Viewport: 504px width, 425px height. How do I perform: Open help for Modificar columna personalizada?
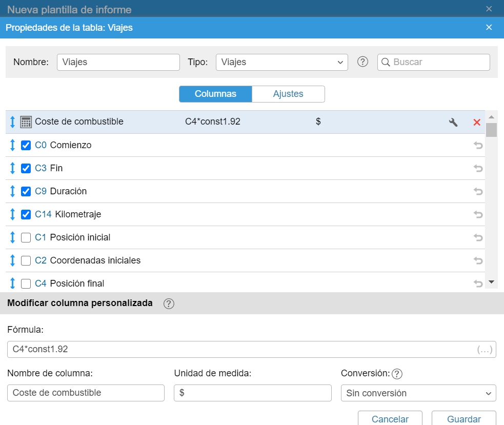click(x=169, y=303)
